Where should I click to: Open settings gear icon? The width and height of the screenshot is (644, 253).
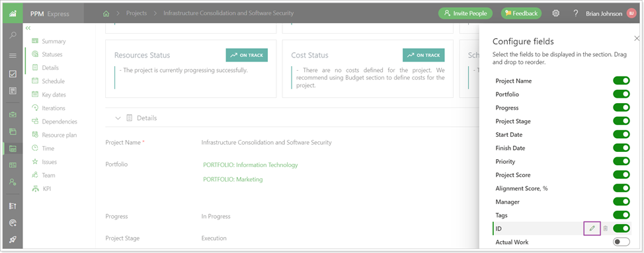coord(555,13)
